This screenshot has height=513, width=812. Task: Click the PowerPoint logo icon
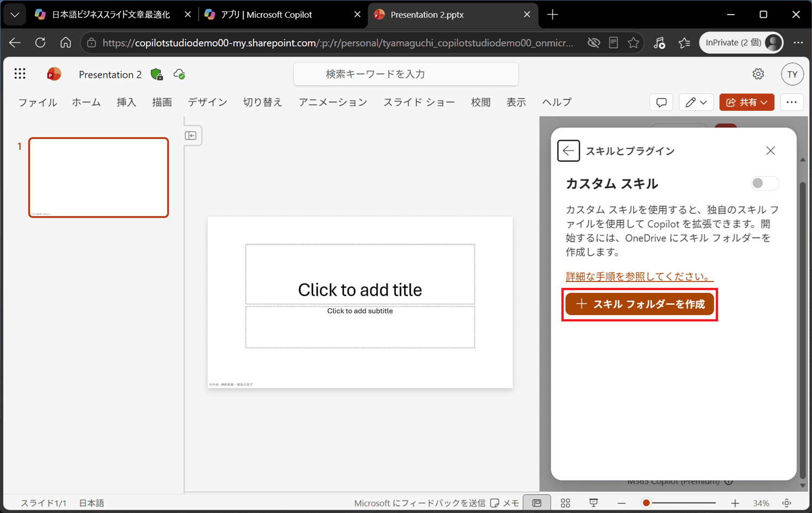tap(54, 74)
